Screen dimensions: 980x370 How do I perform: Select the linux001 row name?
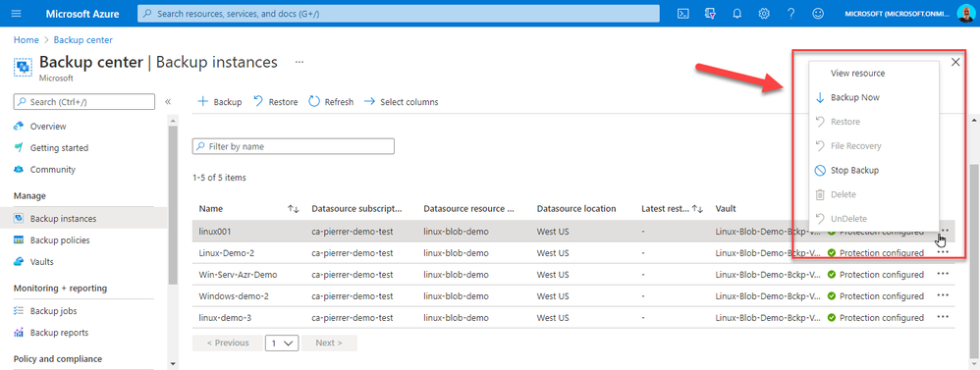(215, 232)
